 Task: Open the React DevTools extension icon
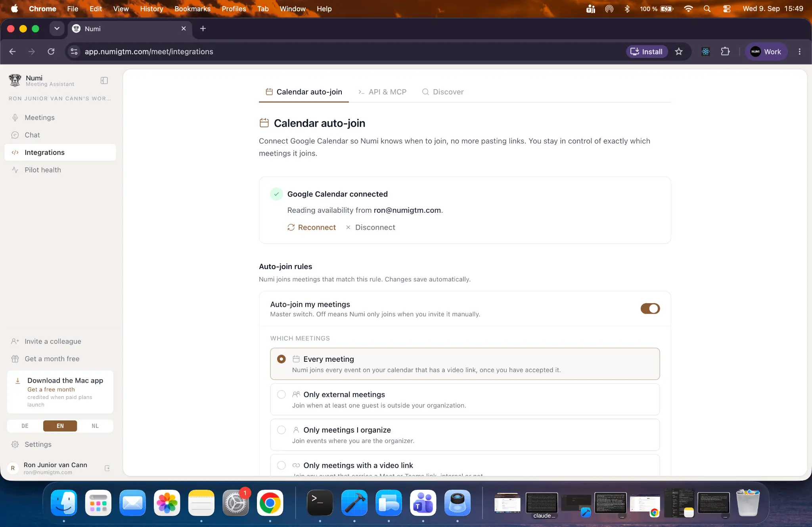(706, 52)
